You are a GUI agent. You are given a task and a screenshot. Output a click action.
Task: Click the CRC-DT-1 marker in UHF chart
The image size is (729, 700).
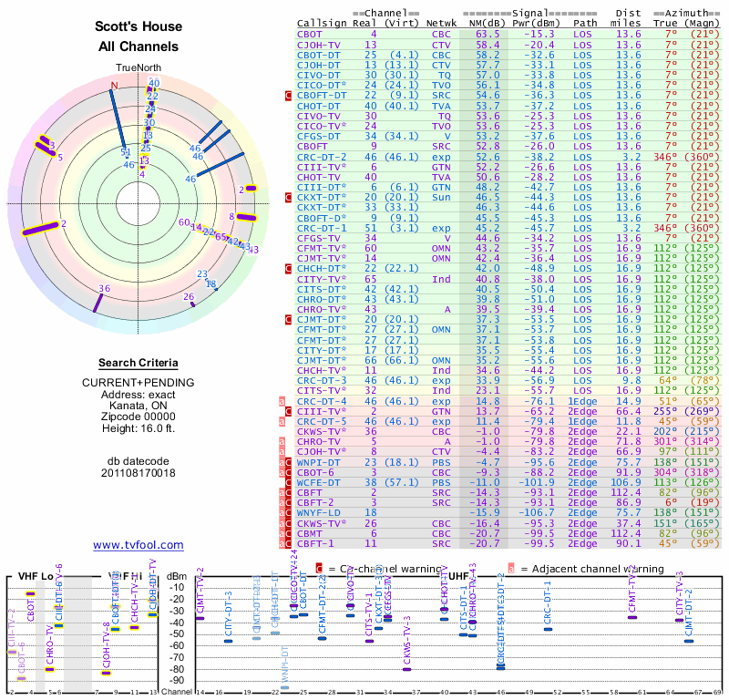pyautogui.click(x=549, y=629)
